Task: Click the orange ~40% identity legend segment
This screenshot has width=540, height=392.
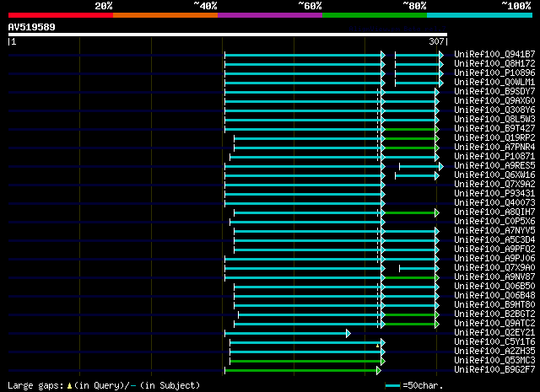Action: [165, 15]
